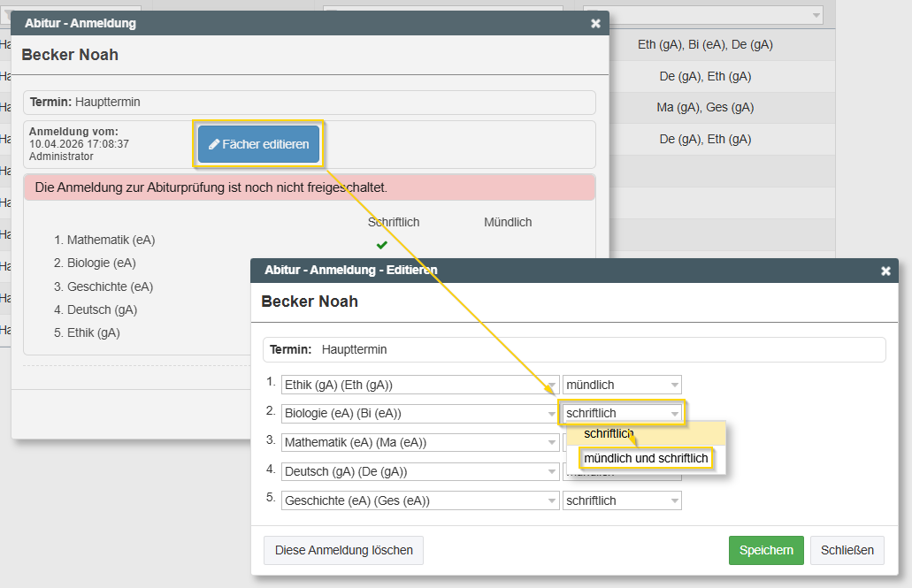Click the pencil icon on Fächer editieren
Viewport: 912px width, 588px height.
[x=213, y=144]
